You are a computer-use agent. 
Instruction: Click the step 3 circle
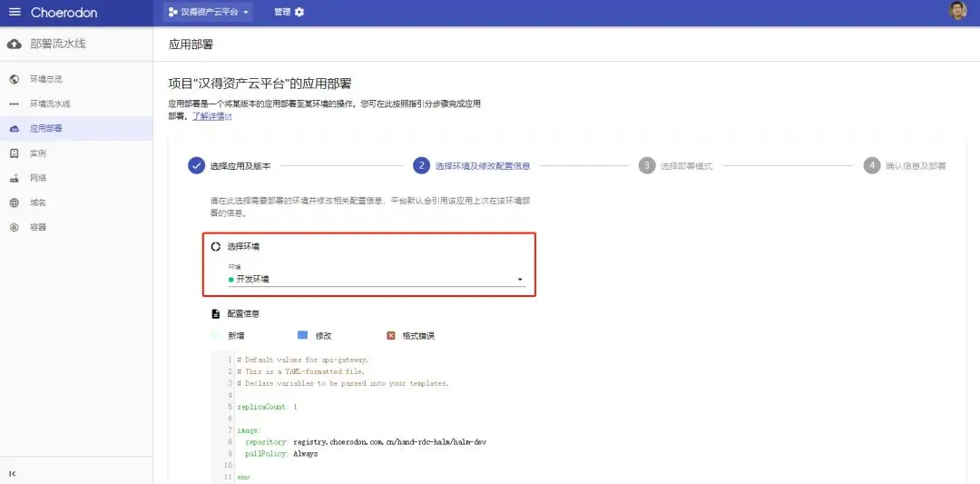coord(647,165)
